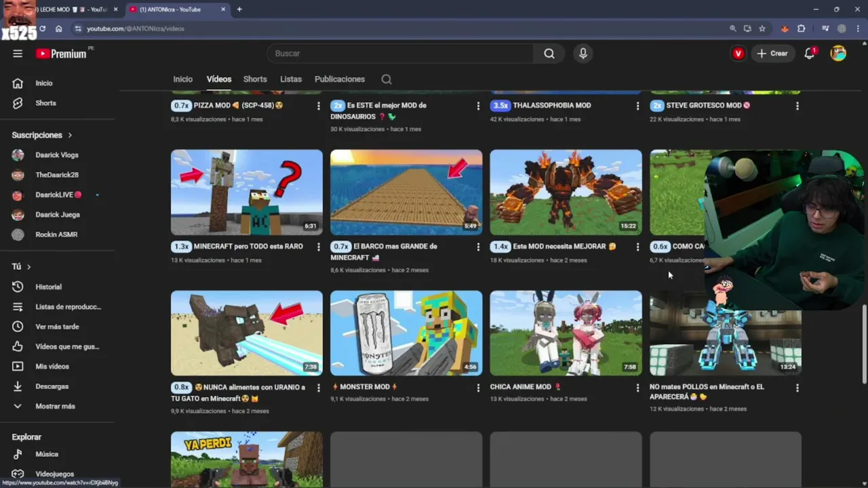Viewport: 868px width, 488px height.
Task: Click the browser address bar URL
Action: [x=135, y=28]
